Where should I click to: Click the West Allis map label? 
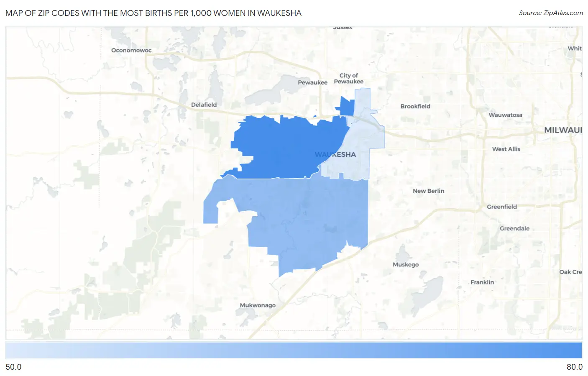pyautogui.click(x=506, y=149)
